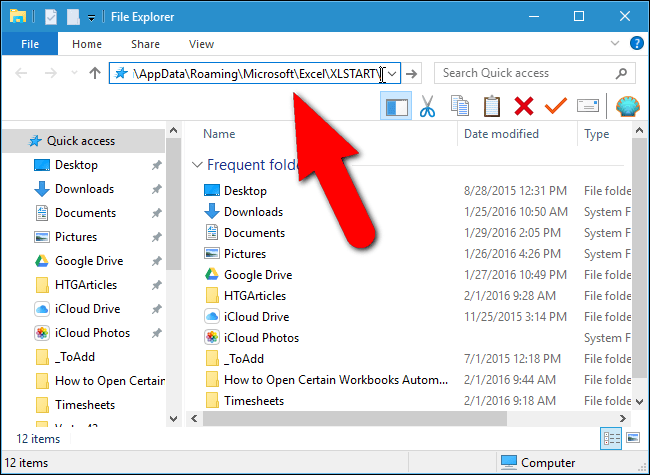Click the preview pane toggle icon in the toolbar
This screenshot has width=650, height=475.
pos(396,106)
